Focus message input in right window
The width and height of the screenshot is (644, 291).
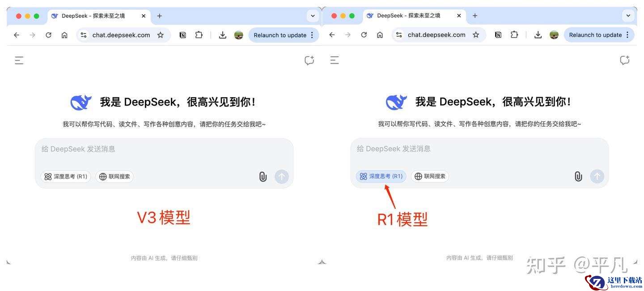pos(479,149)
